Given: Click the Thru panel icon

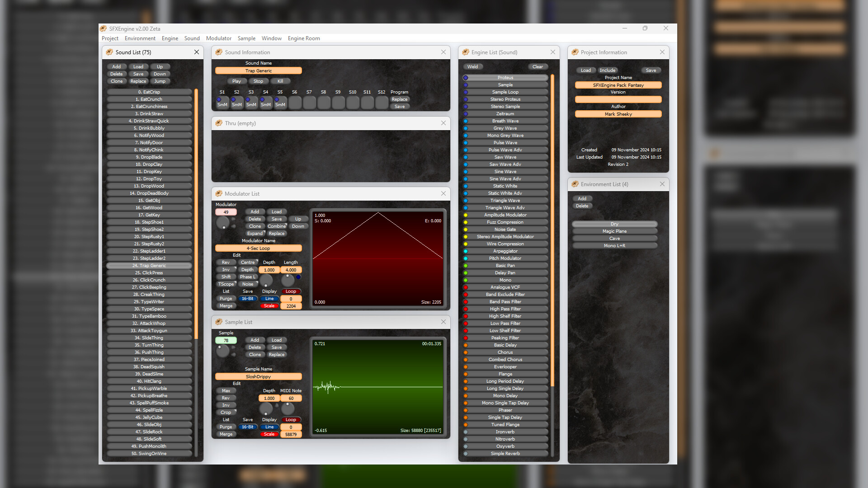Looking at the screenshot, I should tap(220, 123).
